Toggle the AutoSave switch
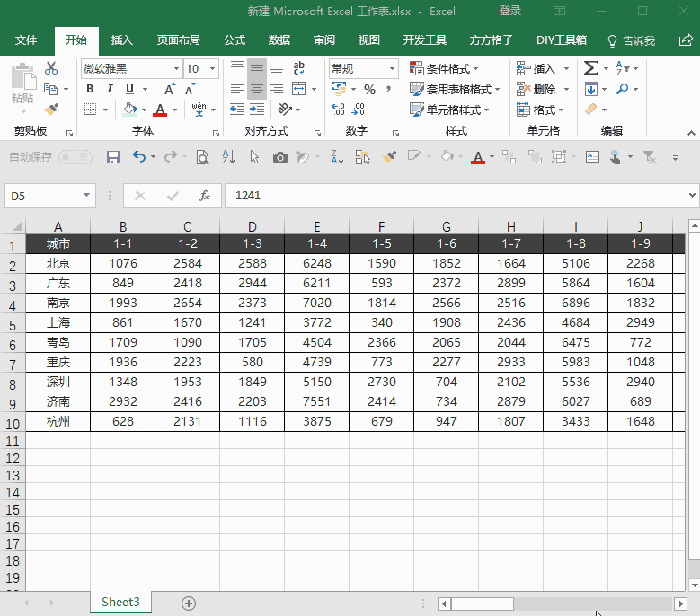The width and height of the screenshot is (700, 616). click(x=75, y=157)
